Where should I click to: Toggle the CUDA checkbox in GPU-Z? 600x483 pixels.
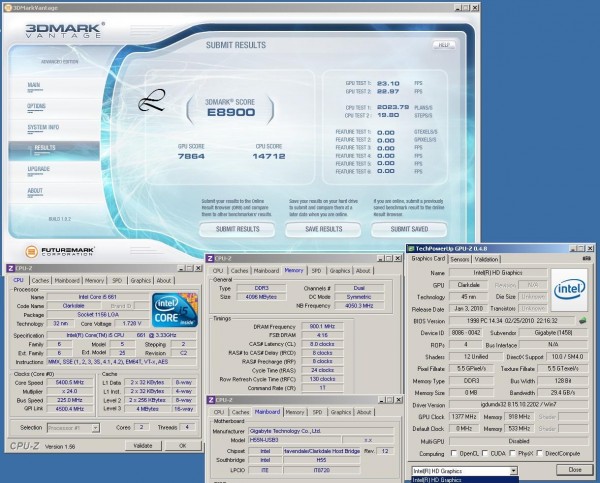click(486, 451)
